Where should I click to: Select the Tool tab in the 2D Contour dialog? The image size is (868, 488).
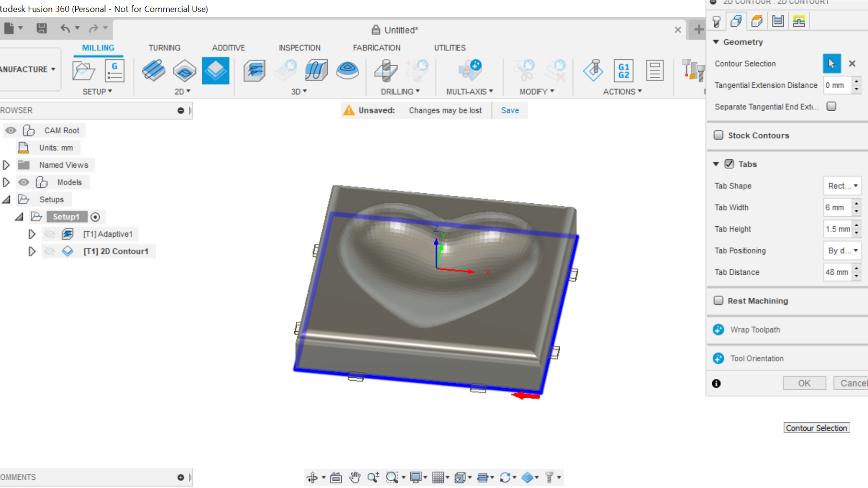(717, 21)
